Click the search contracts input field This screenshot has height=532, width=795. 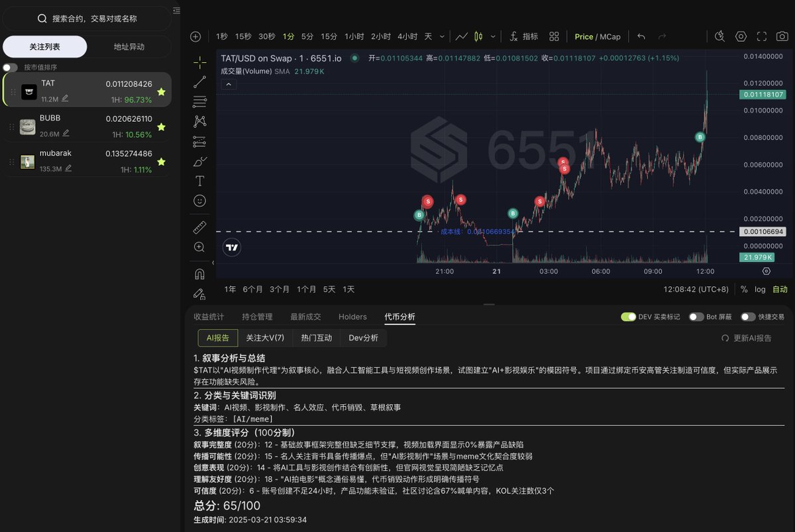87,19
